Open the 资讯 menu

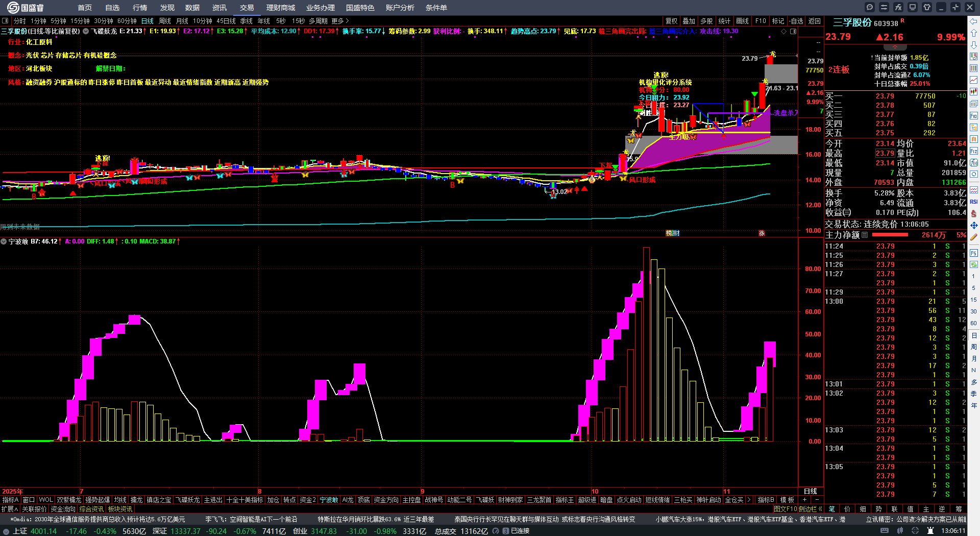219,8
